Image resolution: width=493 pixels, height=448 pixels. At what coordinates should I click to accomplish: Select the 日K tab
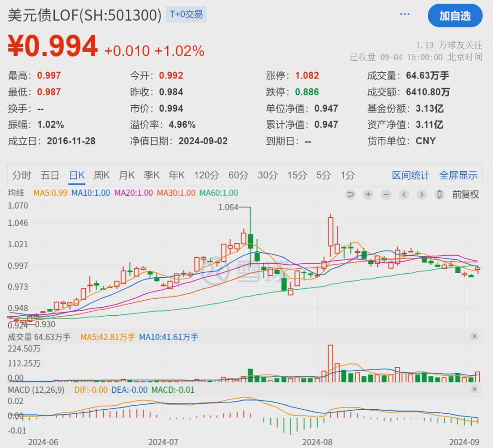tap(77, 175)
